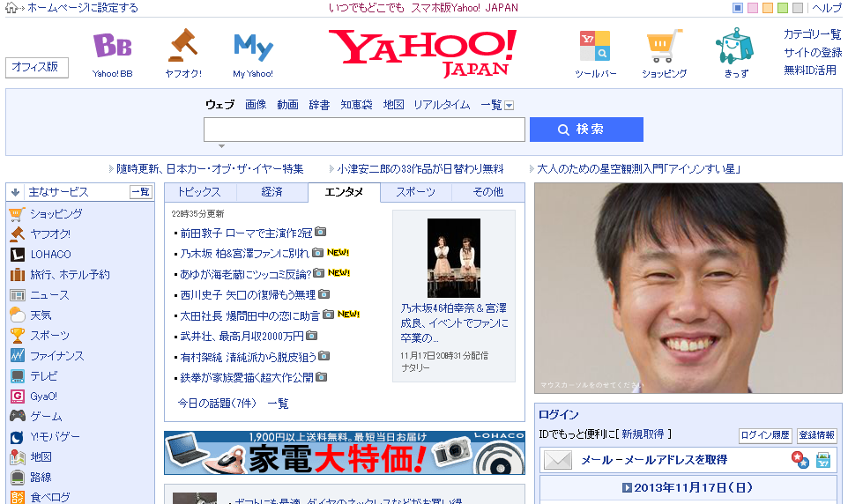Screen dimensions: 848x504
Task: Click the ゲーム controller icon
Action: coord(18,417)
